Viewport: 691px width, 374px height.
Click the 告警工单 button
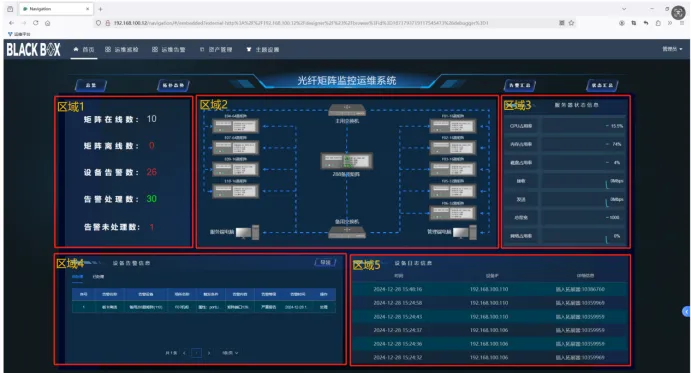(x=520, y=85)
